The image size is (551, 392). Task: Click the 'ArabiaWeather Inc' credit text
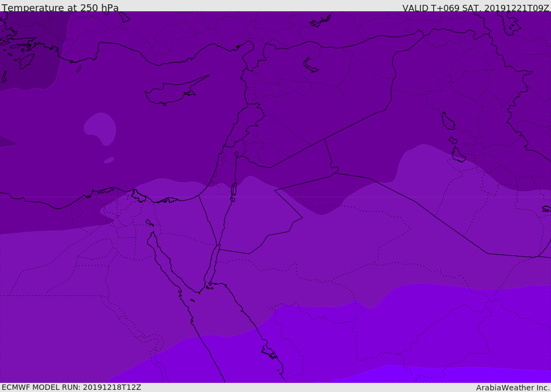point(513,388)
